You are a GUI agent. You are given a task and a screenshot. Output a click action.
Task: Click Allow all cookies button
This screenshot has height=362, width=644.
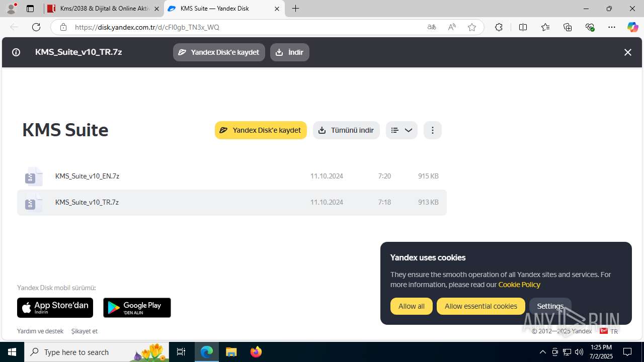coord(412,306)
